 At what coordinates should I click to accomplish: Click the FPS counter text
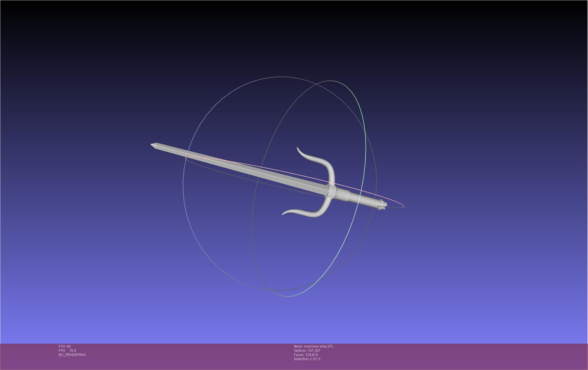click(x=67, y=351)
